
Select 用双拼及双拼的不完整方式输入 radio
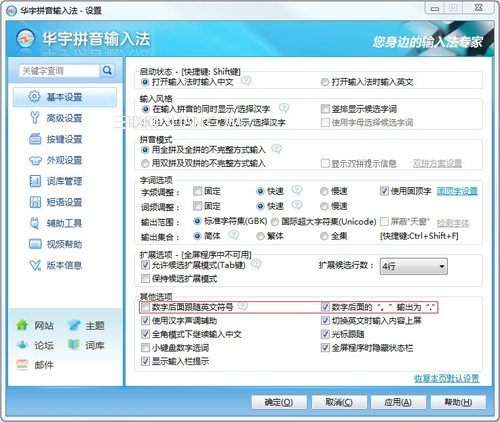pos(145,163)
